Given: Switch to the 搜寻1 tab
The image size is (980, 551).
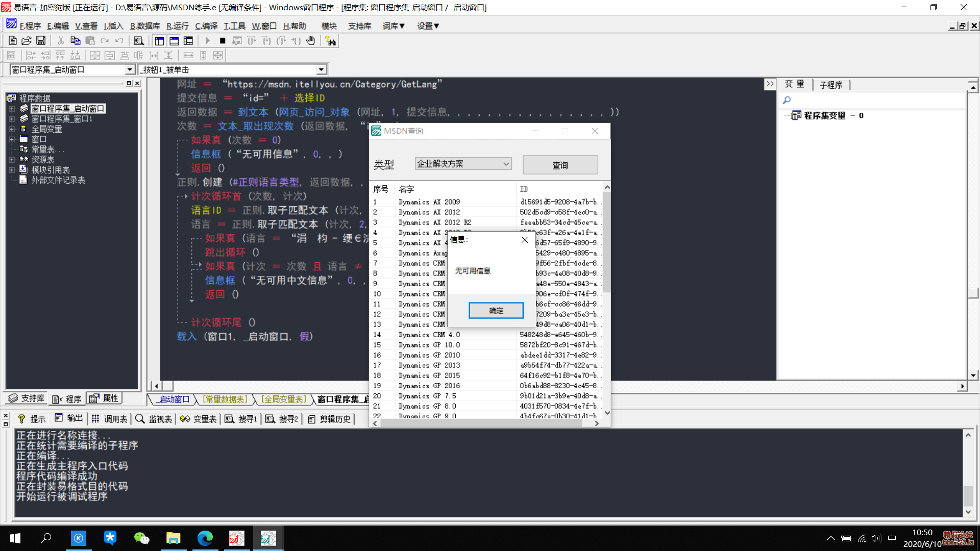Looking at the screenshot, I should pyautogui.click(x=241, y=419).
